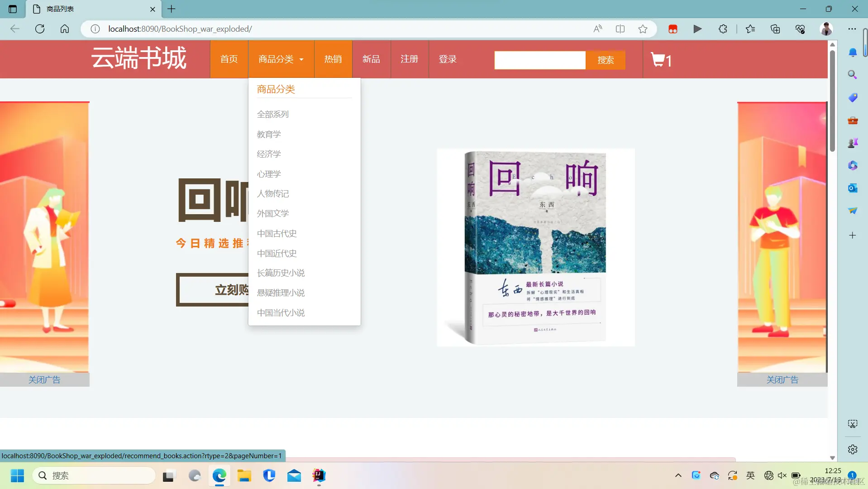Close the left advertisement via 关闭广告
This screenshot has height=489, width=868.
coord(44,380)
